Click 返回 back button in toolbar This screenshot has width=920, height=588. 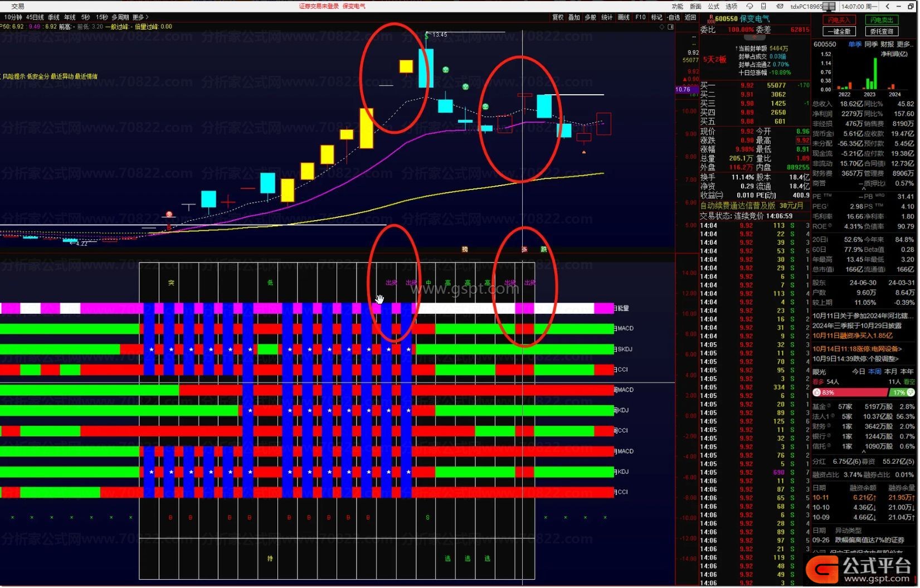coord(690,17)
